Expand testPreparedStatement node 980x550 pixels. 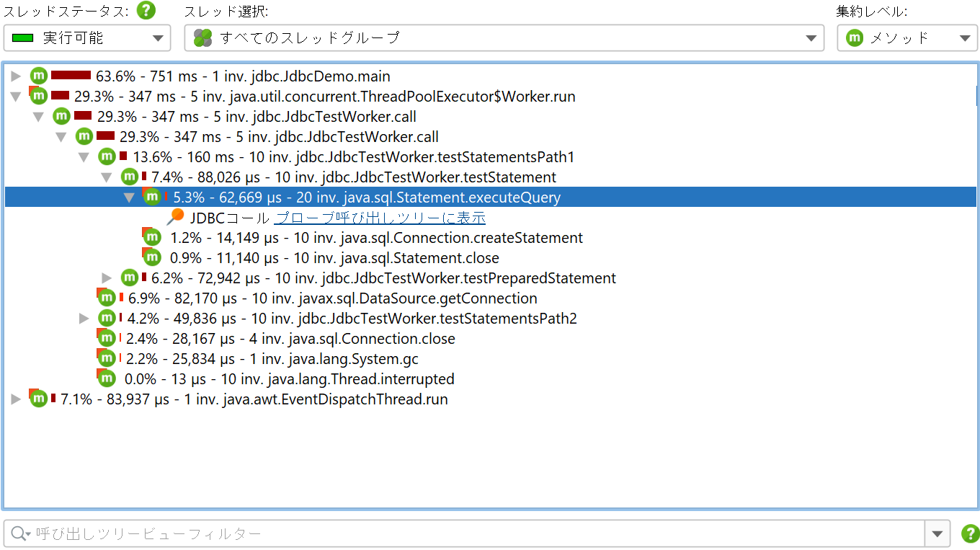(107, 278)
